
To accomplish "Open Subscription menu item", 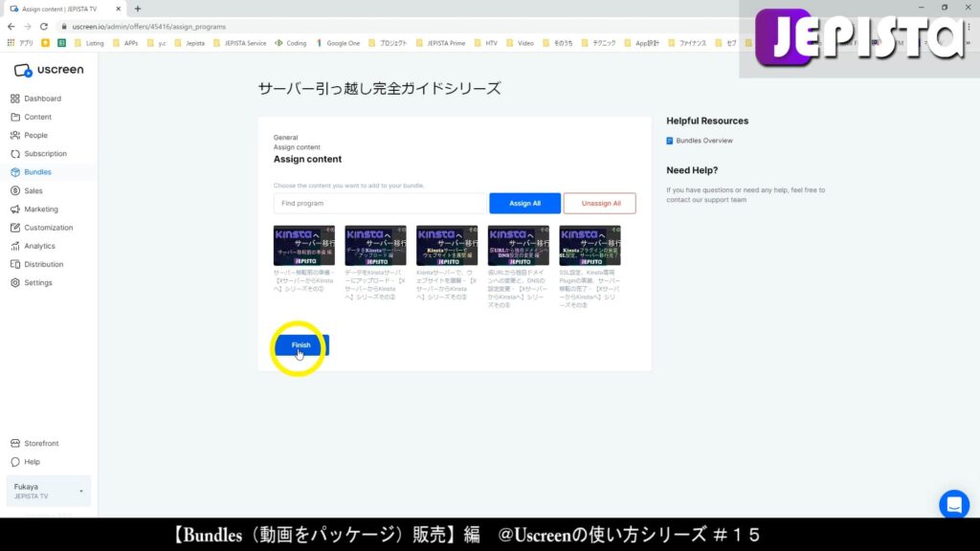I will 45,154.
